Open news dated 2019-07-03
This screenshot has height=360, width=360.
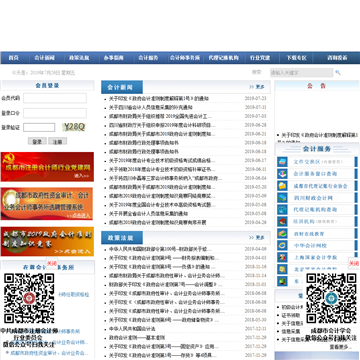pos(160,116)
